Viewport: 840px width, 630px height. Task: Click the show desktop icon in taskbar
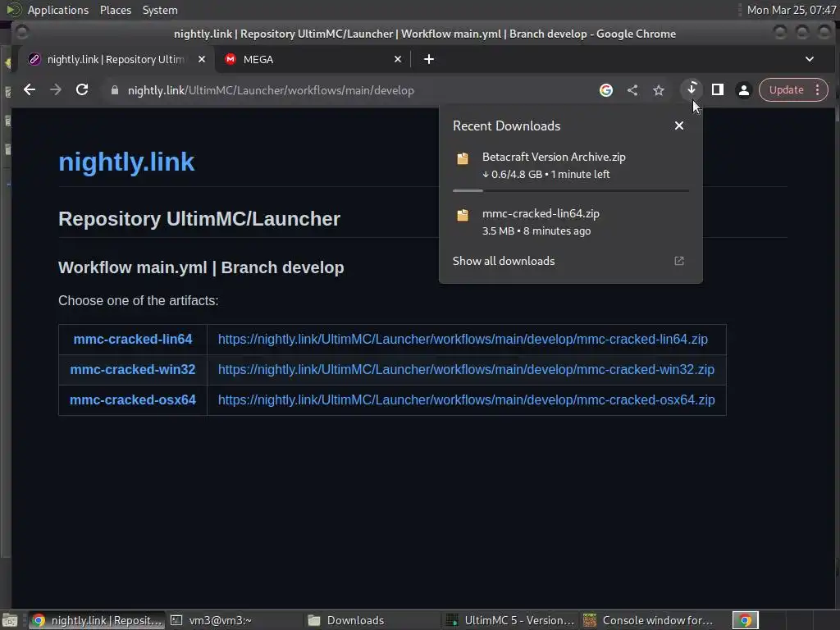(x=10, y=620)
